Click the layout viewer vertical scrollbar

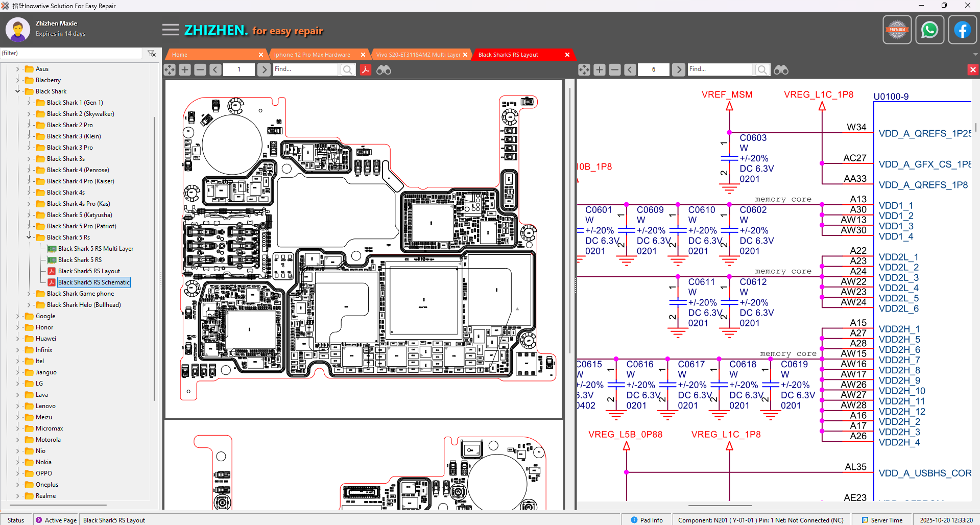570,220
